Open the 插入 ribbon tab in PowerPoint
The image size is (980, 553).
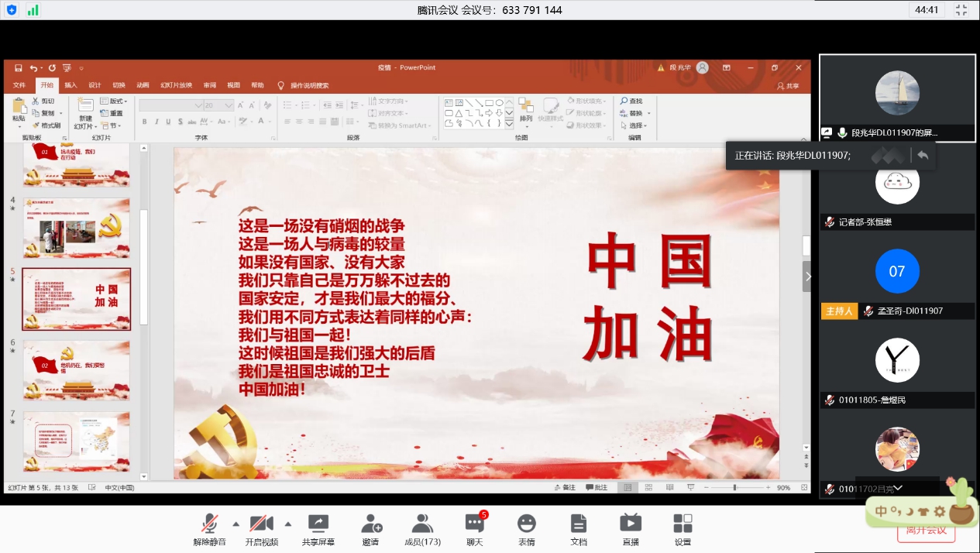coord(70,85)
